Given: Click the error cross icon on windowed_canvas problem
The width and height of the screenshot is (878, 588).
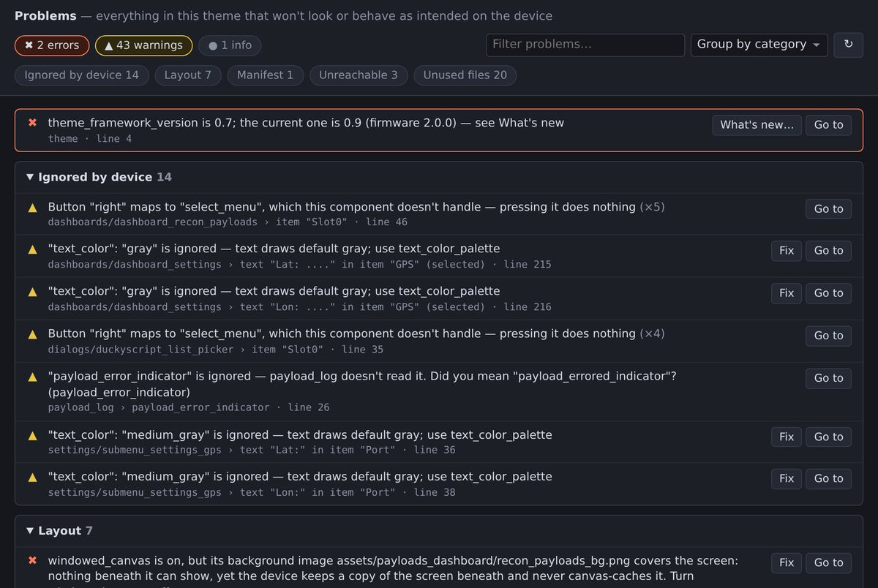Looking at the screenshot, I should pos(32,561).
